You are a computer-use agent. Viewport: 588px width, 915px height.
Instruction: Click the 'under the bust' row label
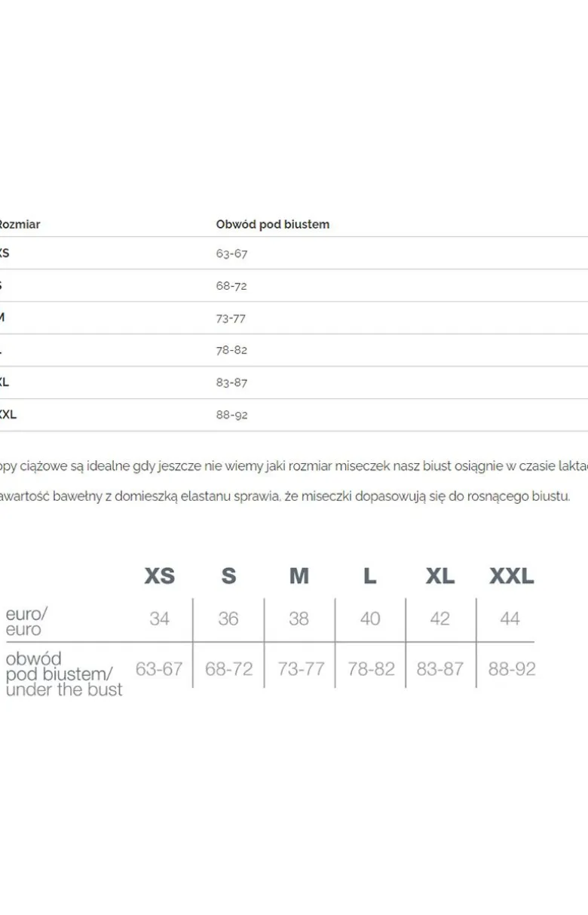click(64, 689)
